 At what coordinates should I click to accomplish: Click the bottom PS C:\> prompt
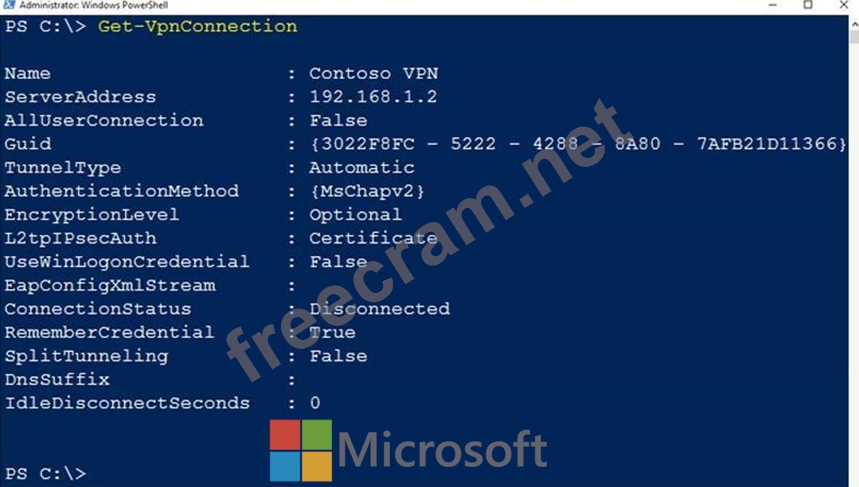pyautogui.click(x=45, y=473)
